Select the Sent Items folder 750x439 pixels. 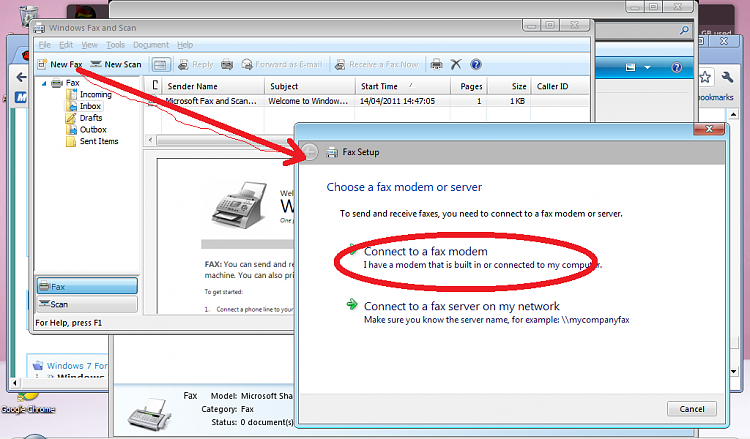[92, 141]
